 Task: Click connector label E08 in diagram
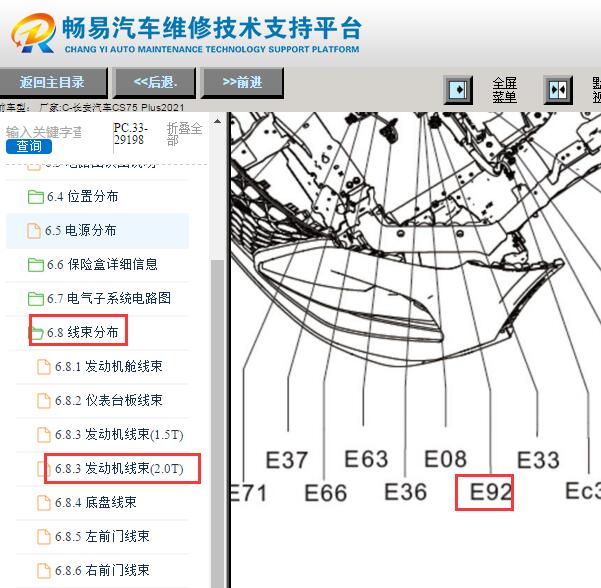(x=445, y=459)
